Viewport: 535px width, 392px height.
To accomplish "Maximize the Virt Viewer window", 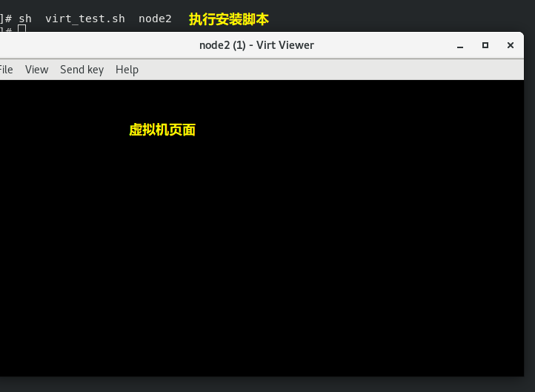I will 485,45.
